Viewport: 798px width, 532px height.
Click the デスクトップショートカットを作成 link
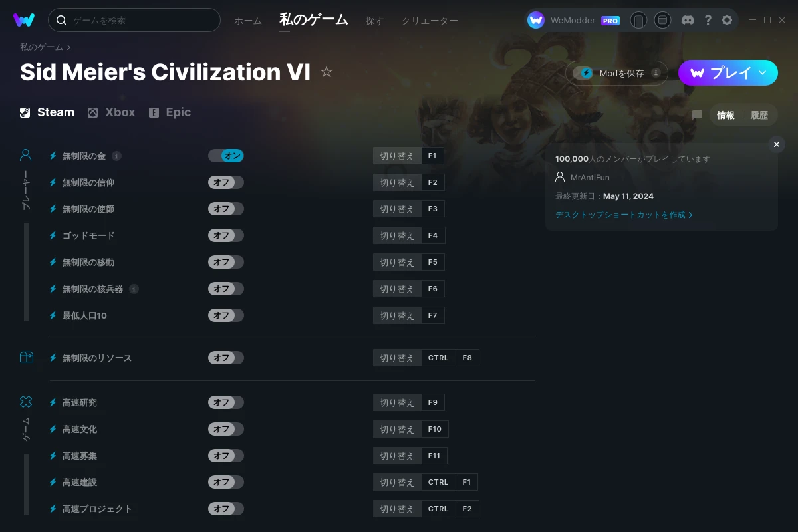624,215
